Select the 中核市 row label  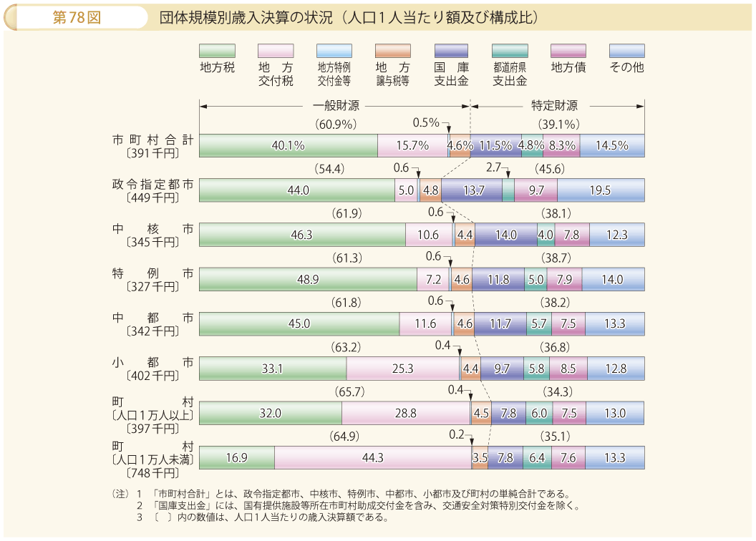tap(152, 229)
